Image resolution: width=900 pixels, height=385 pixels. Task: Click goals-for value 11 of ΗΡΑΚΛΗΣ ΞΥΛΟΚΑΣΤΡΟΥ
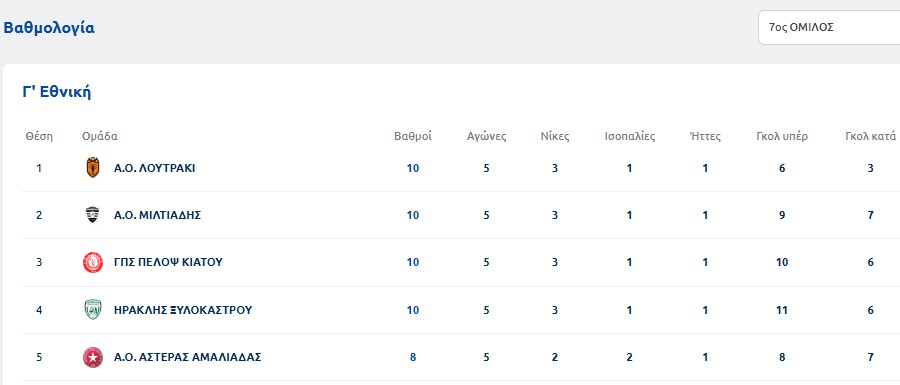(782, 310)
